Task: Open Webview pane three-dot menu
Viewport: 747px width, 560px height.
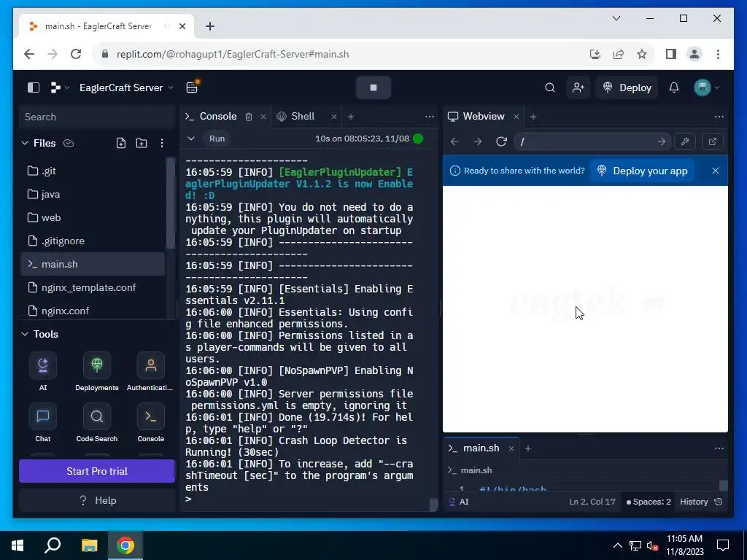Action: (719, 117)
